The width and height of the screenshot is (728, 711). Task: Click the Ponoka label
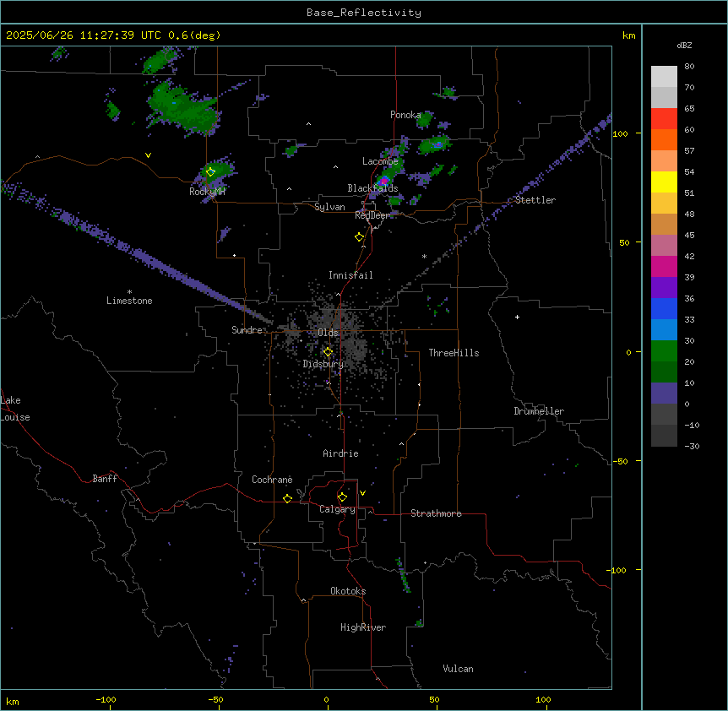pyautogui.click(x=405, y=115)
